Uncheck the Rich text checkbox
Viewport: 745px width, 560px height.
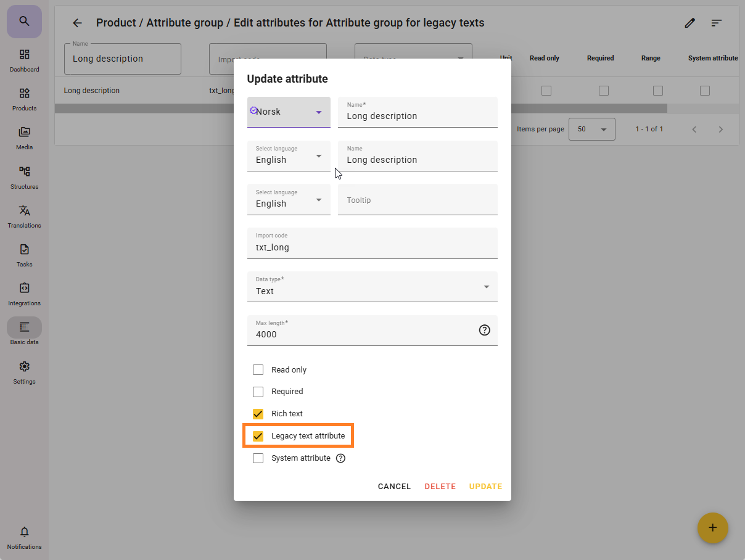pyautogui.click(x=258, y=414)
